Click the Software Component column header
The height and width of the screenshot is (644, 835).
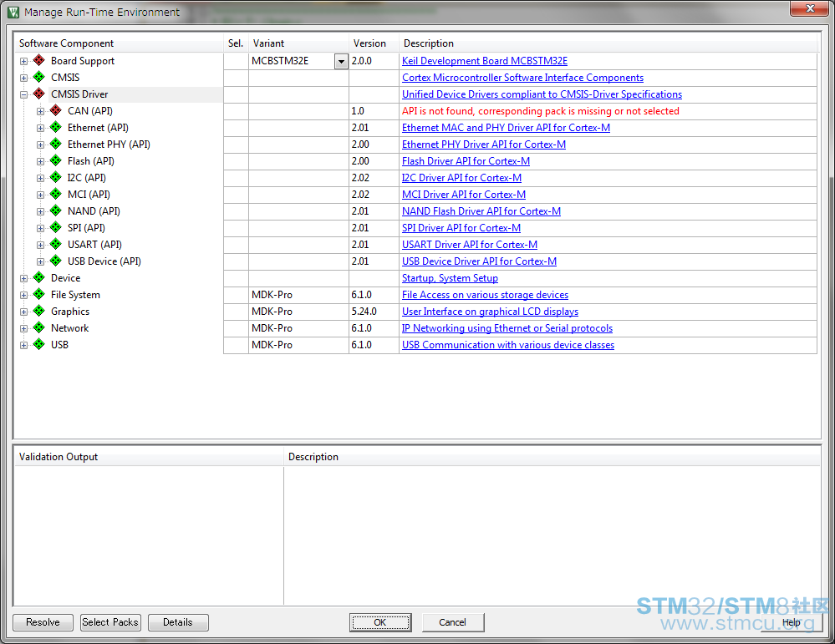point(119,43)
